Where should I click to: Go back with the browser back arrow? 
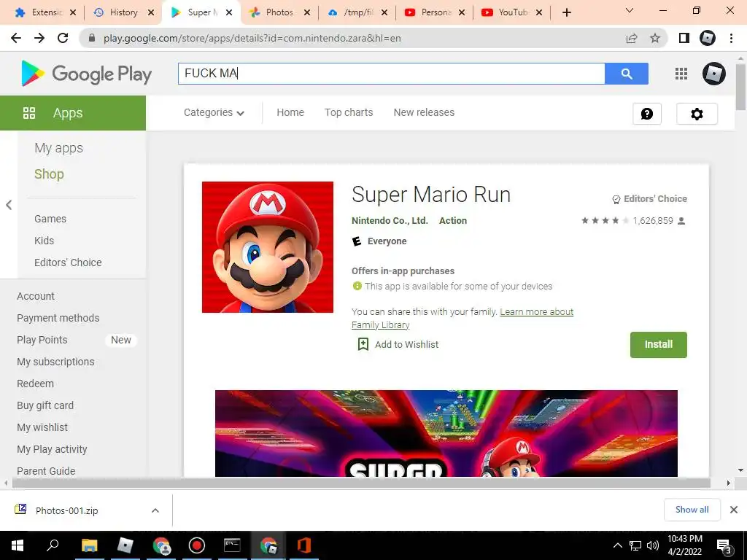click(x=16, y=38)
